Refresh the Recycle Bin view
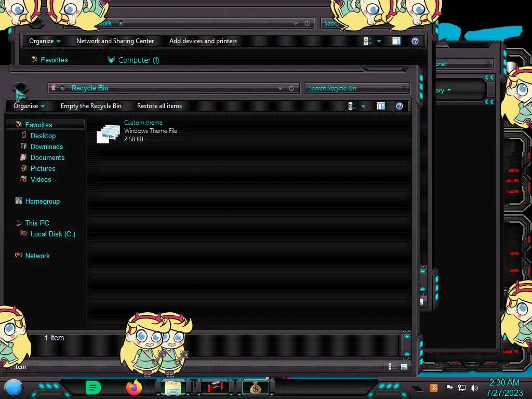Viewport: 532px width, 399px height. click(291, 88)
